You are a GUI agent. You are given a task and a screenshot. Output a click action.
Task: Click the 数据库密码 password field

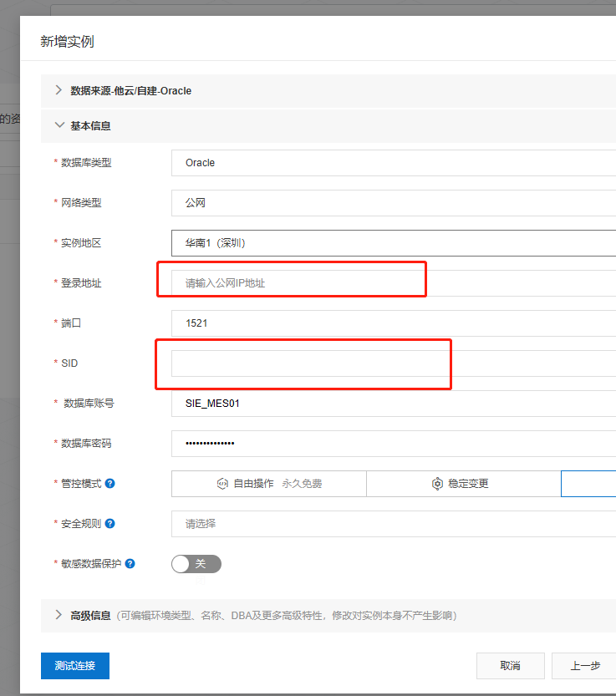(394, 444)
